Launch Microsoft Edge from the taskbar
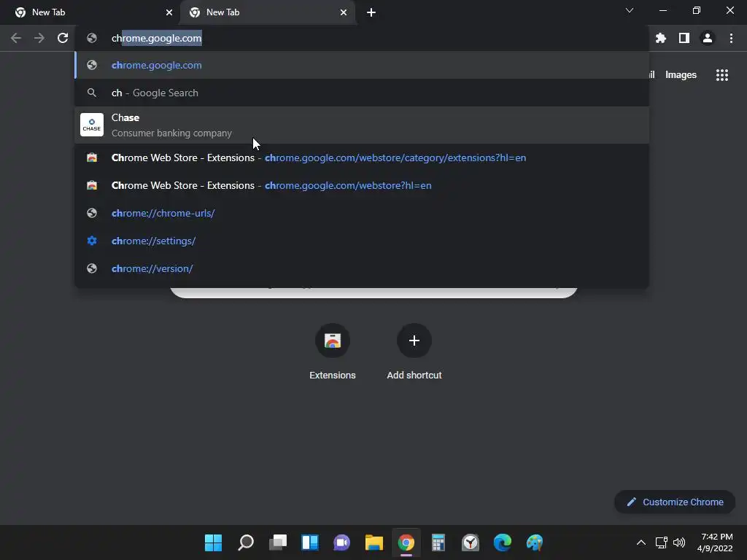The height and width of the screenshot is (560, 747). [x=502, y=542]
